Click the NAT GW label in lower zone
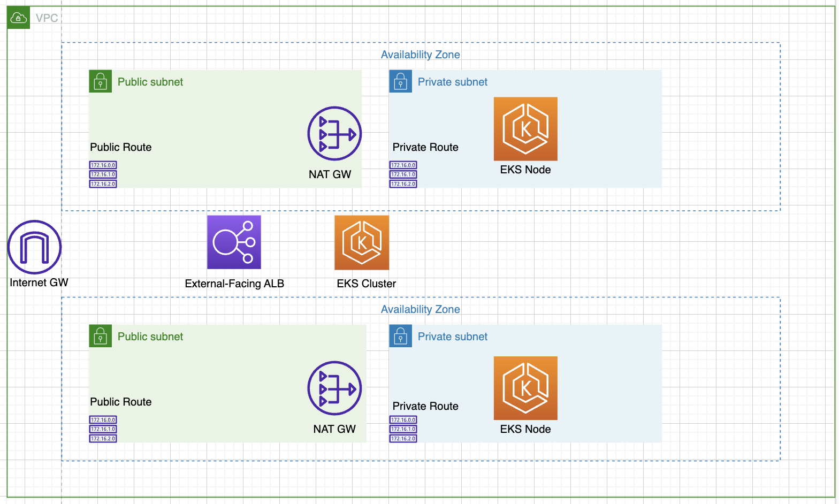 coord(334,429)
